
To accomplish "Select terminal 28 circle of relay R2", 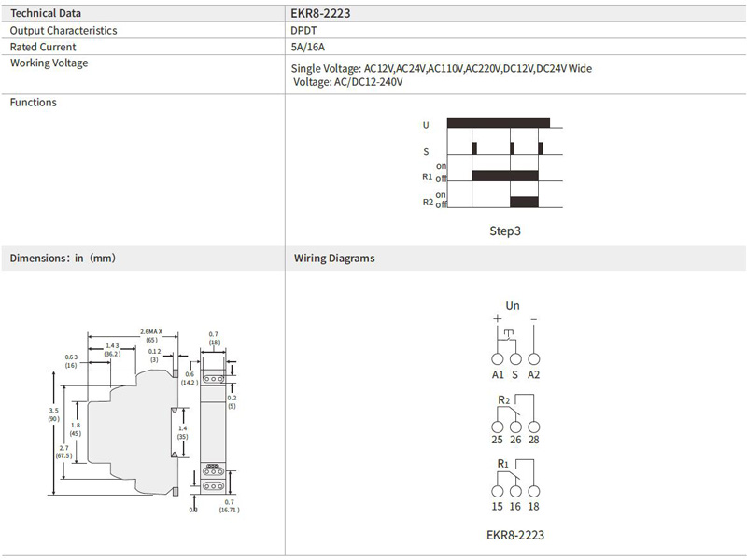I will 533,425.
